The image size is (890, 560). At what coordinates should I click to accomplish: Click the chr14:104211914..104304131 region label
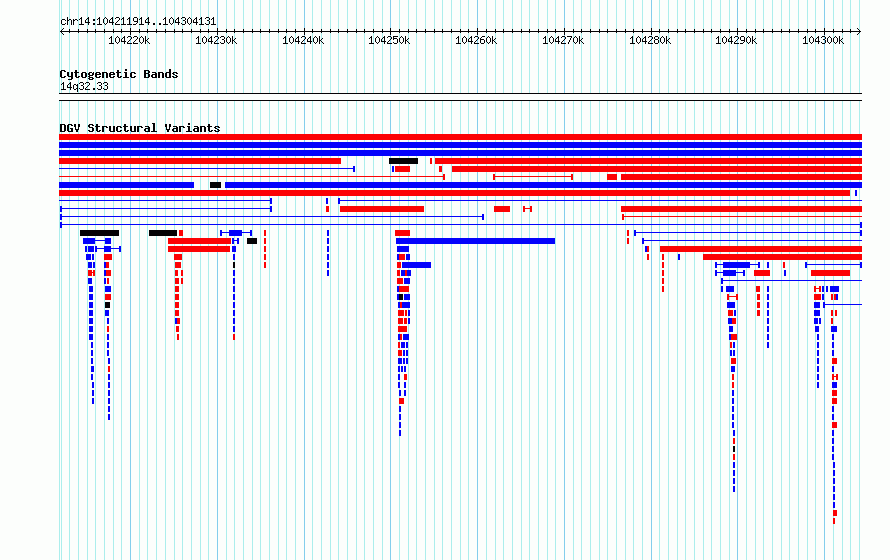(138, 22)
